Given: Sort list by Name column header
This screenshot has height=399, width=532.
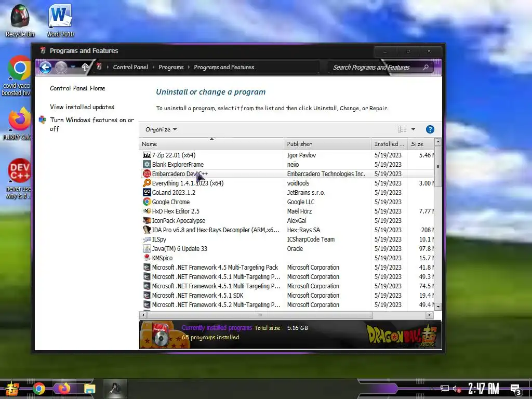Looking at the screenshot, I should coord(211,144).
